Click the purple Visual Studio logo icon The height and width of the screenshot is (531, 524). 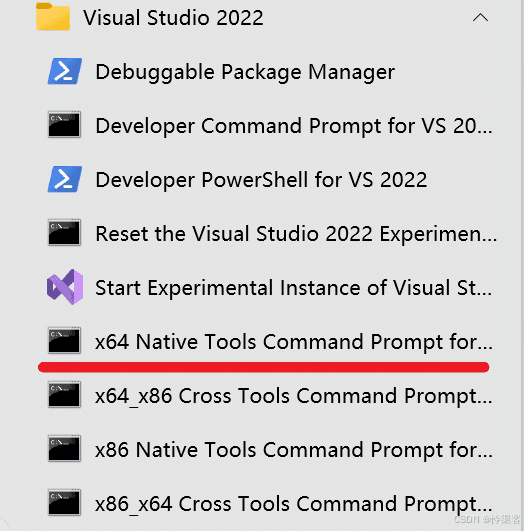point(65,287)
